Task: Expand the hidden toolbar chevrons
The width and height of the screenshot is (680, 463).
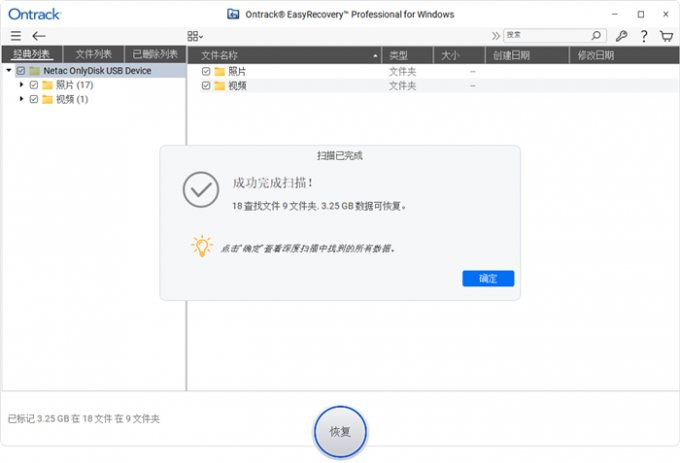Action: tap(495, 36)
